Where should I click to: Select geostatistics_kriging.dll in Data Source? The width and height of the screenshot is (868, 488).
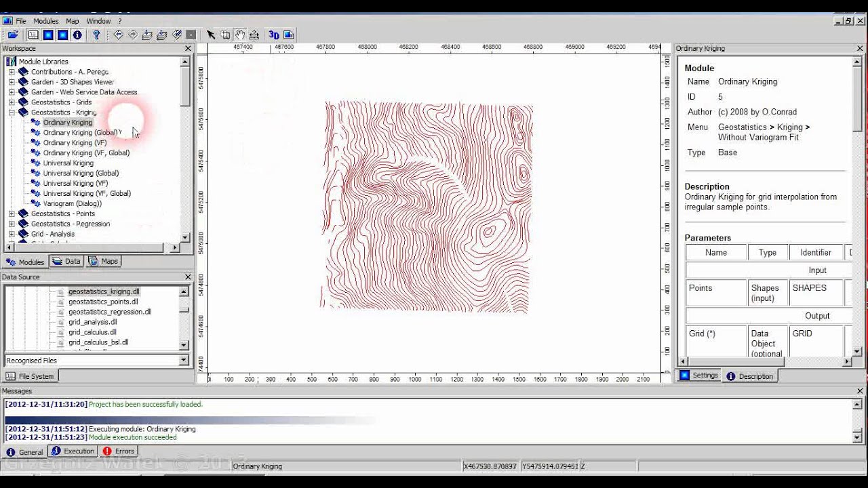coord(104,291)
